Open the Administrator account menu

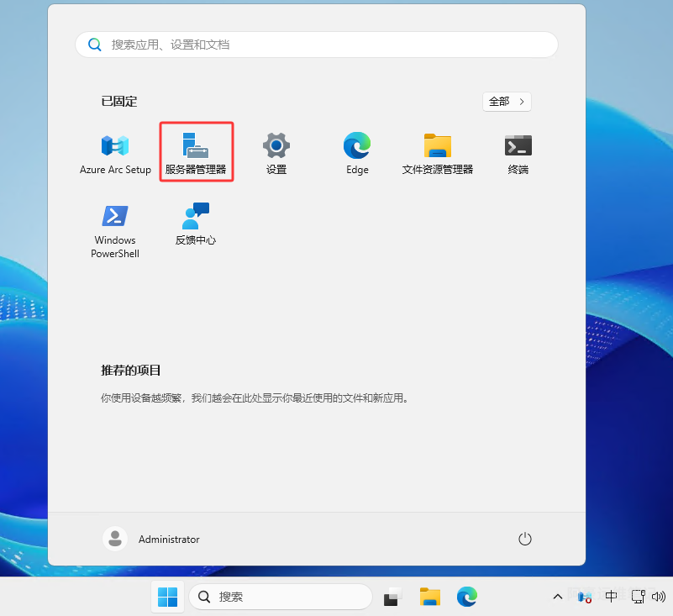pos(151,540)
